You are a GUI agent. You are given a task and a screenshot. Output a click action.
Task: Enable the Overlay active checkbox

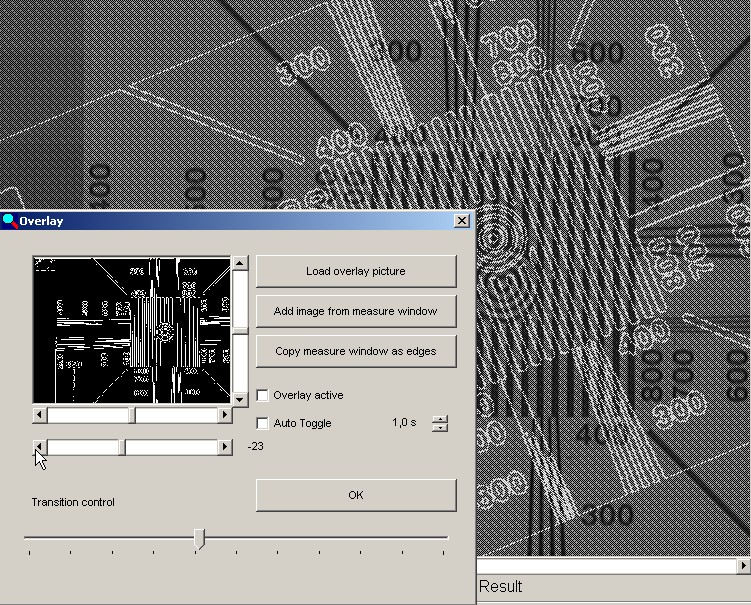pyautogui.click(x=263, y=395)
